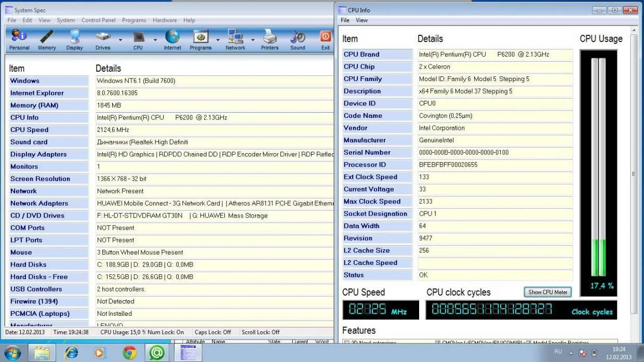The width and height of the screenshot is (644, 362).
Task: Open the Hardware menu in System Spec
Action: pyautogui.click(x=165, y=20)
